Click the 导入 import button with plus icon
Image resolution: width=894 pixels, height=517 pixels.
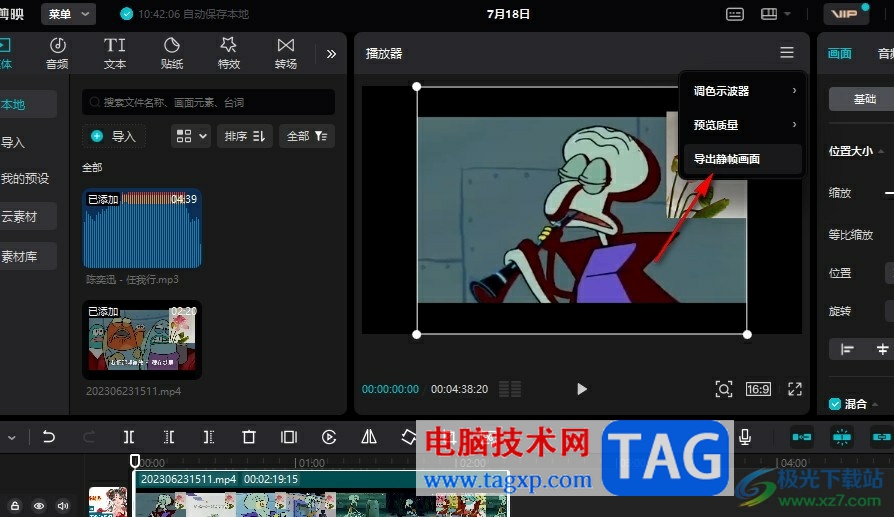coord(113,136)
